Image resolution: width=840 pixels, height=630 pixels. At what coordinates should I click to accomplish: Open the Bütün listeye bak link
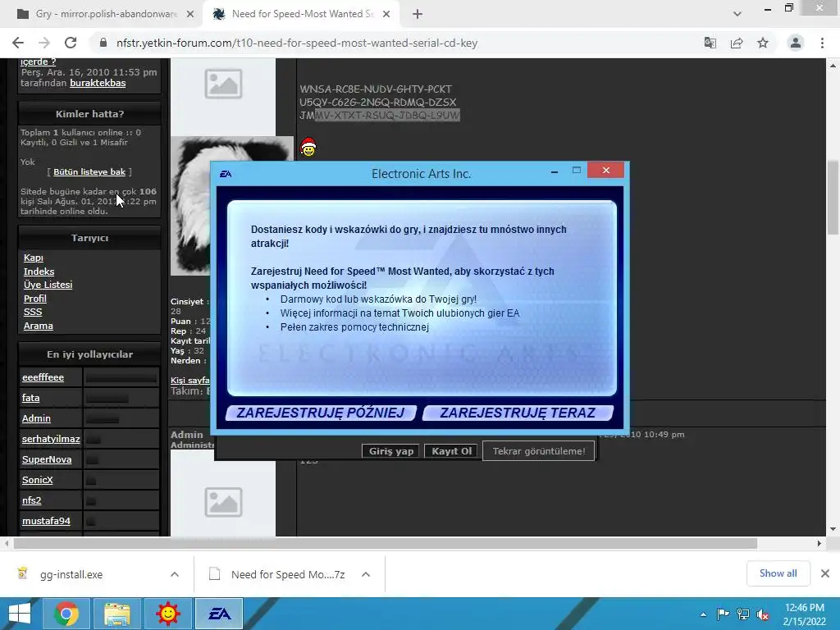tap(89, 172)
